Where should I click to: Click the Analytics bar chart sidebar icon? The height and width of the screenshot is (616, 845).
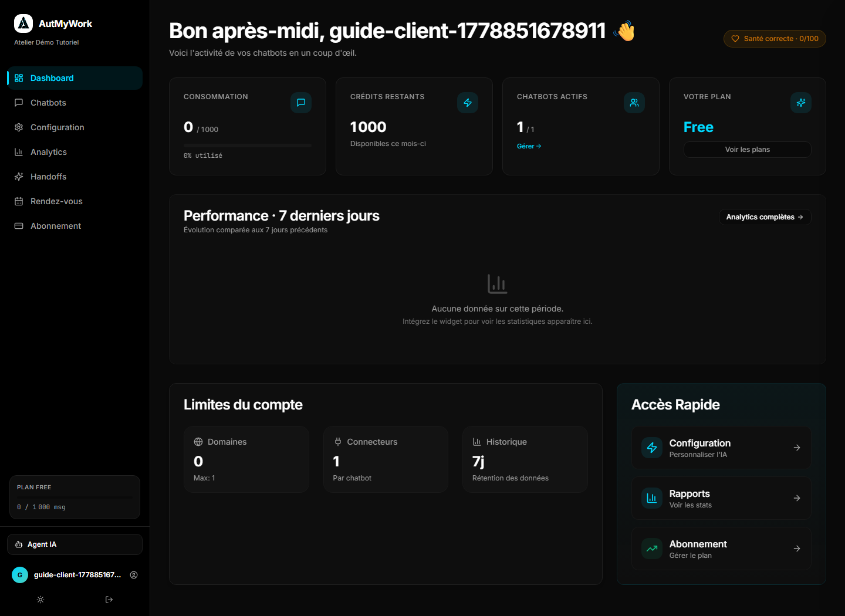point(19,152)
